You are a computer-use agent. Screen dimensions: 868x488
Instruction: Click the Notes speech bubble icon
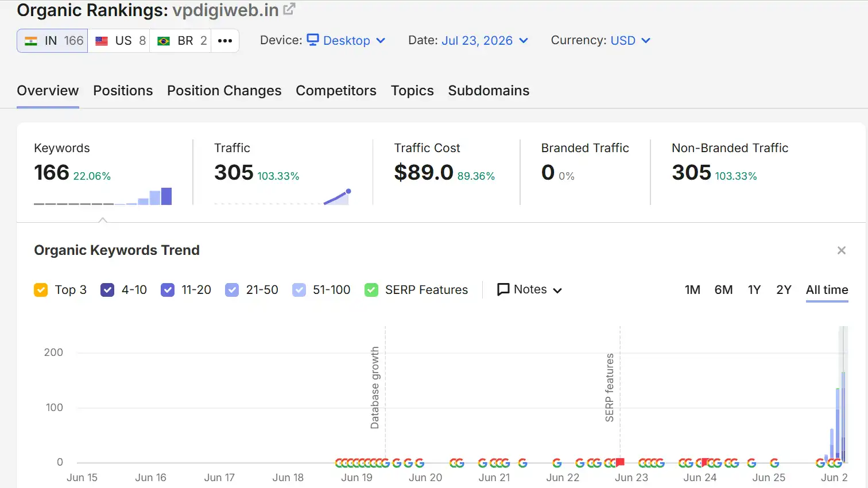[503, 289]
